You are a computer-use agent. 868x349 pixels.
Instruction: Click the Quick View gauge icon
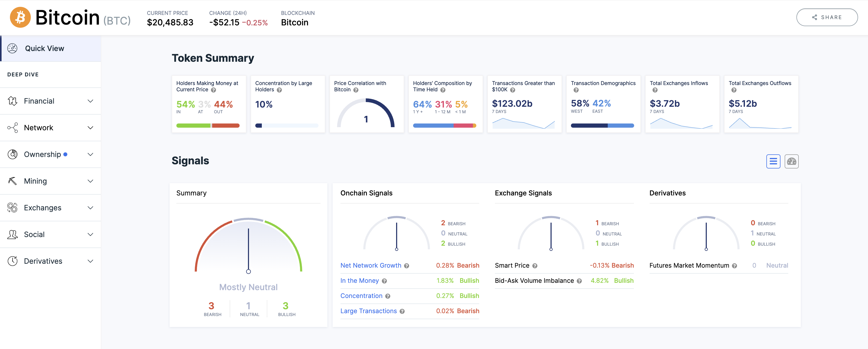tap(13, 48)
